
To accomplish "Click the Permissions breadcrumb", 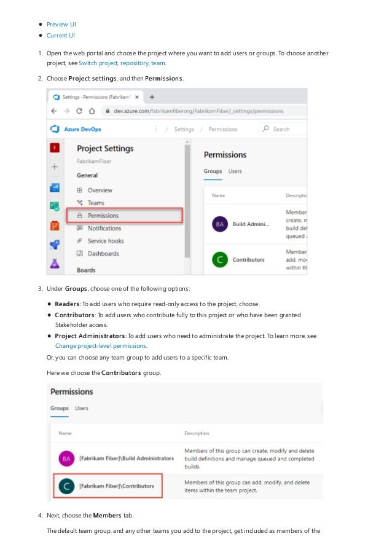I will 223,129.
